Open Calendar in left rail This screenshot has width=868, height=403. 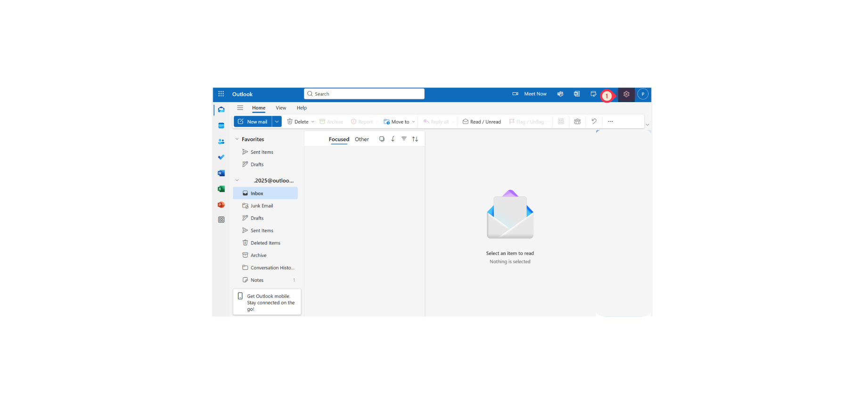[221, 126]
